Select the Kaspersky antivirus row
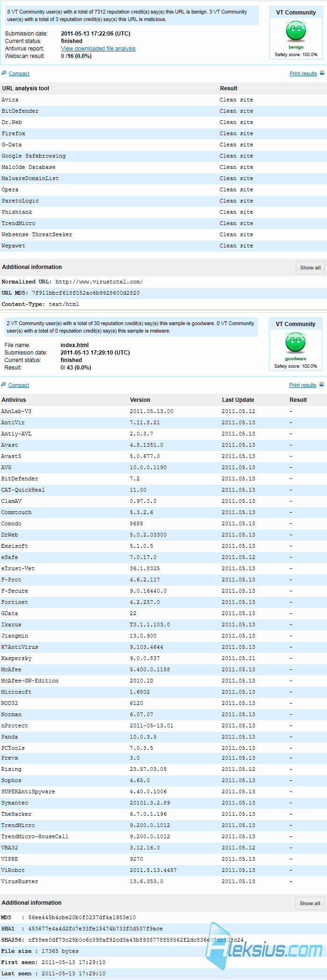 [163, 658]
